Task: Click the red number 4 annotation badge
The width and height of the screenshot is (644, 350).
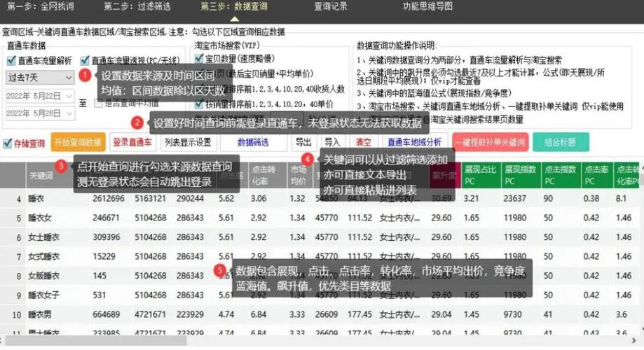Action: point(310,160)
